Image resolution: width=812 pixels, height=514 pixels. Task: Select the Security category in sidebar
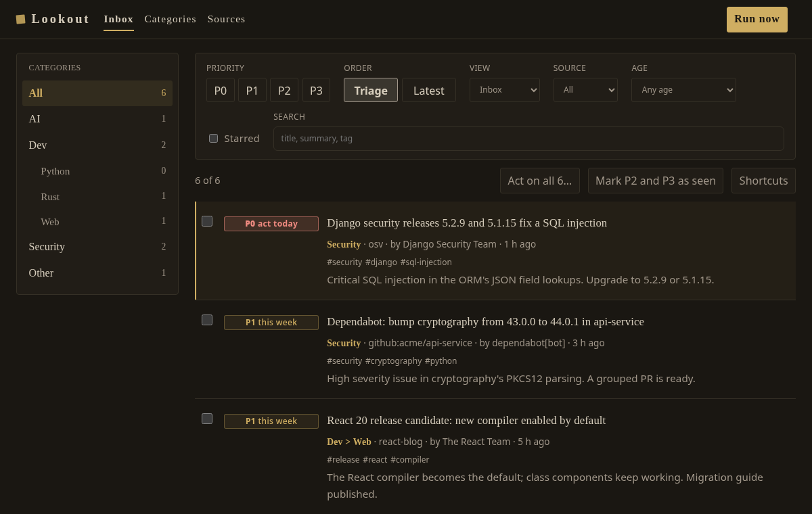pyautogui.click(x=97, y=247)
